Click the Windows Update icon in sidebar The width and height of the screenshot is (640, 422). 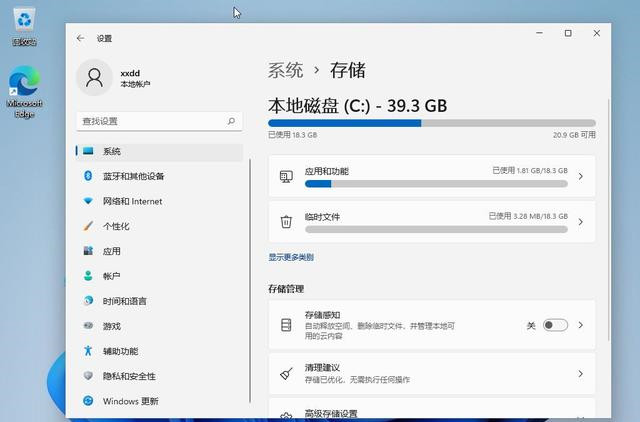coord(88,401)
